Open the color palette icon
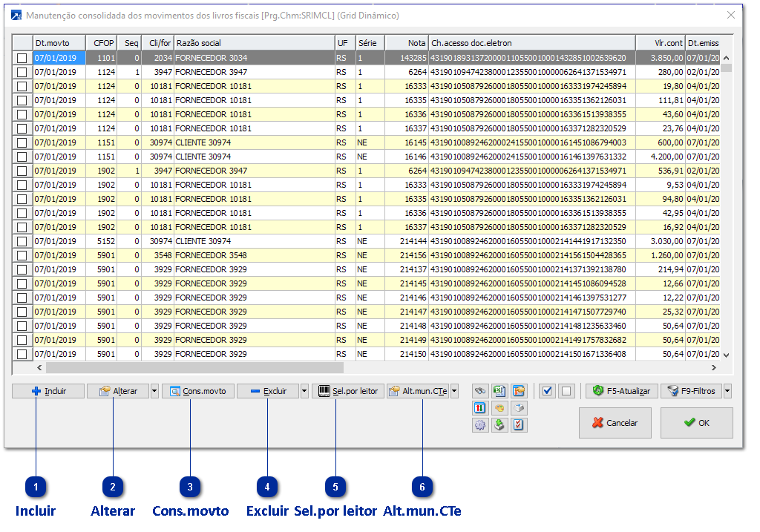 click(499, 408)
